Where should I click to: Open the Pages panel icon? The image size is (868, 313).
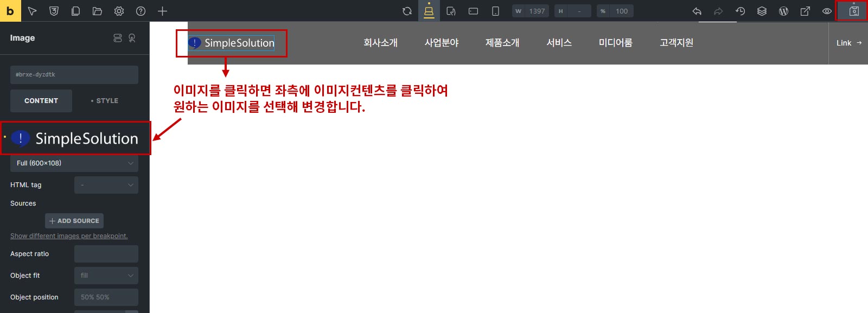[x=75, y=11]
